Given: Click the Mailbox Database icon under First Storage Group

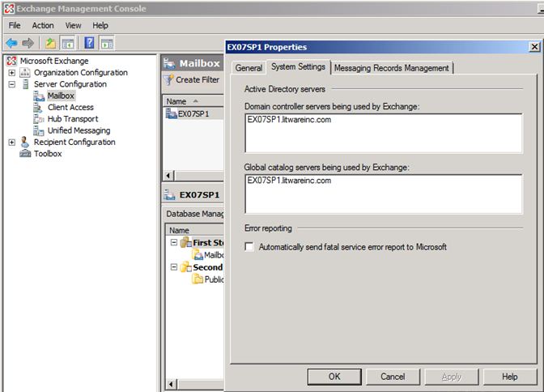Looking at the screenshot, I should pos(198,255).
